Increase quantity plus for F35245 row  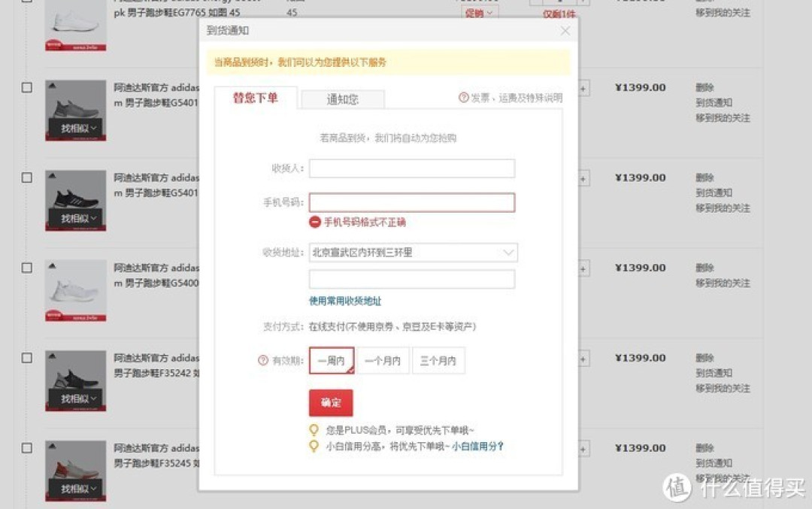coord(583,449)
